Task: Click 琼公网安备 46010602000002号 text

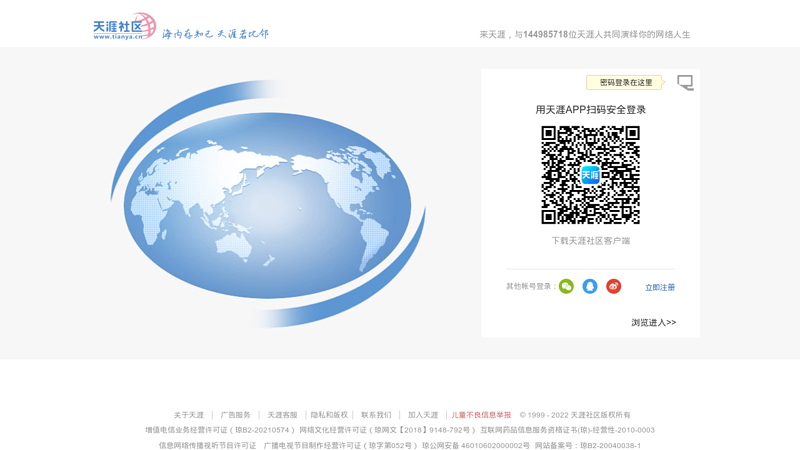Action: click(476, 445)
